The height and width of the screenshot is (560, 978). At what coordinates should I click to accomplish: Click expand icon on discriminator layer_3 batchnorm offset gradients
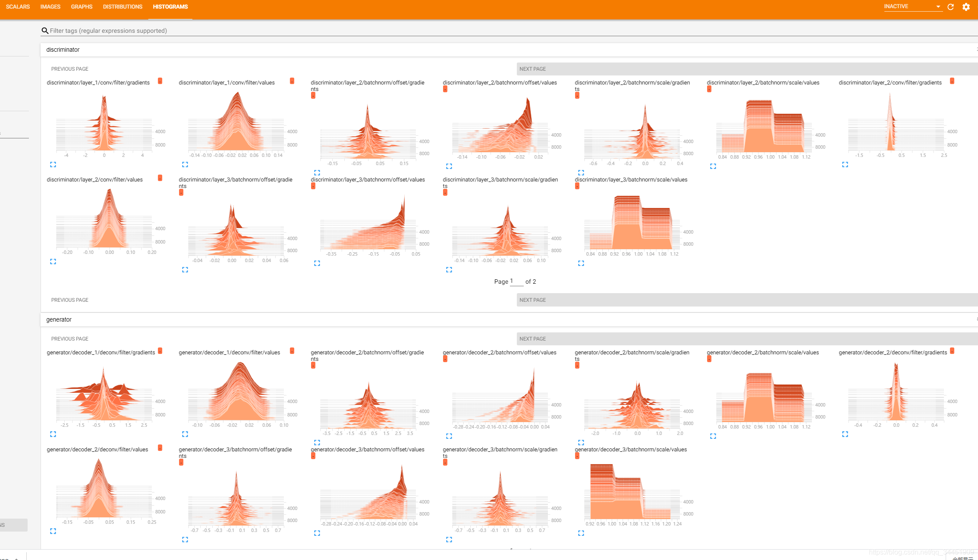point(185,270)
